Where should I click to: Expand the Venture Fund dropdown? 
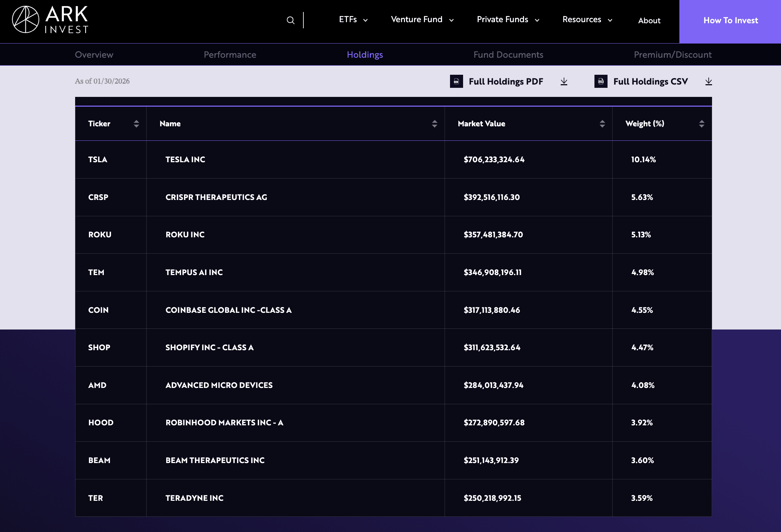pos(421,20)
